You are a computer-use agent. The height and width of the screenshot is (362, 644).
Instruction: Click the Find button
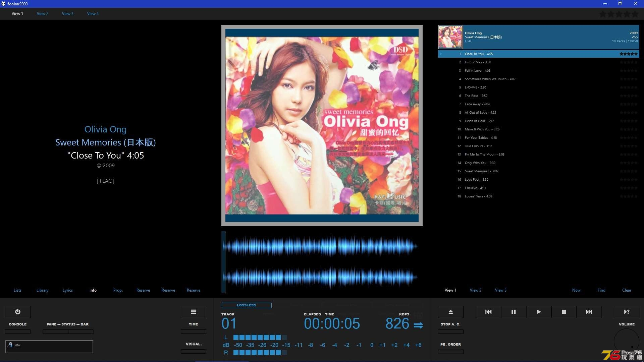(x=601, y=290)
